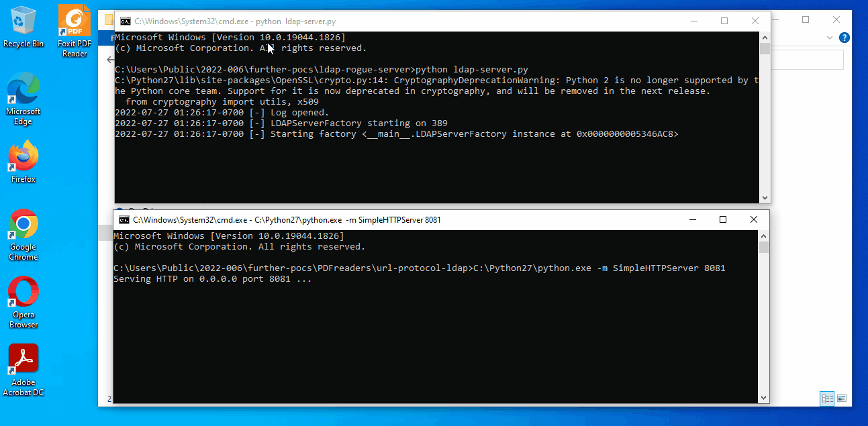Click the 'python ldap-server.py' command line
868x426 pixels.
click(322, 70)
